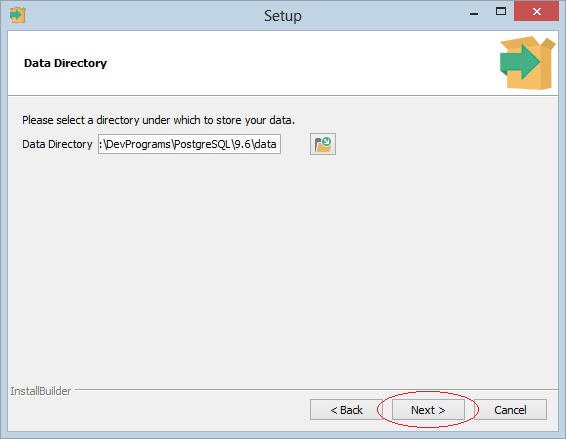566x439 pixels.
Task: Click the blank gray panel area
Action: click(283, 267)
